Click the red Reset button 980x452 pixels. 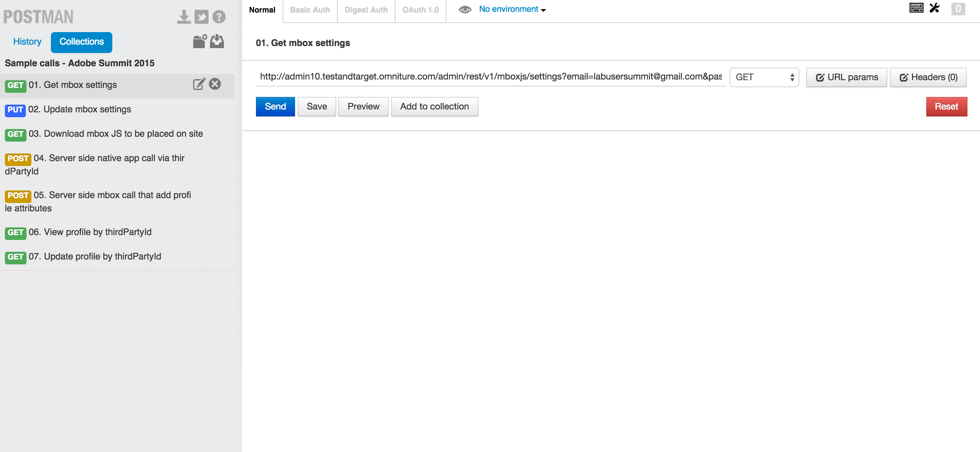(x=946, y=106)
